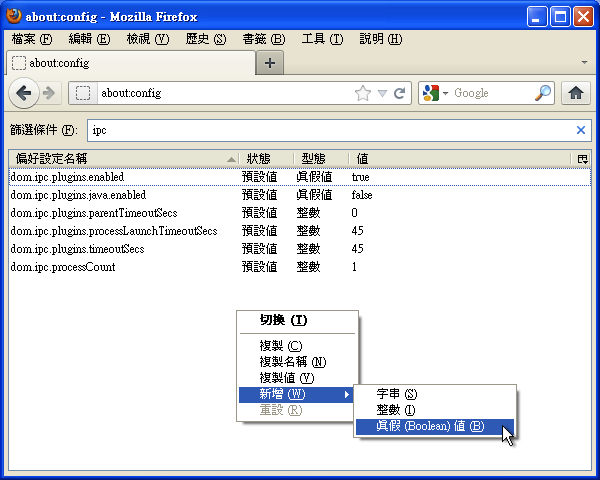
Task: Open the 編輯 (E) menu
Action: tap(89, 39)
